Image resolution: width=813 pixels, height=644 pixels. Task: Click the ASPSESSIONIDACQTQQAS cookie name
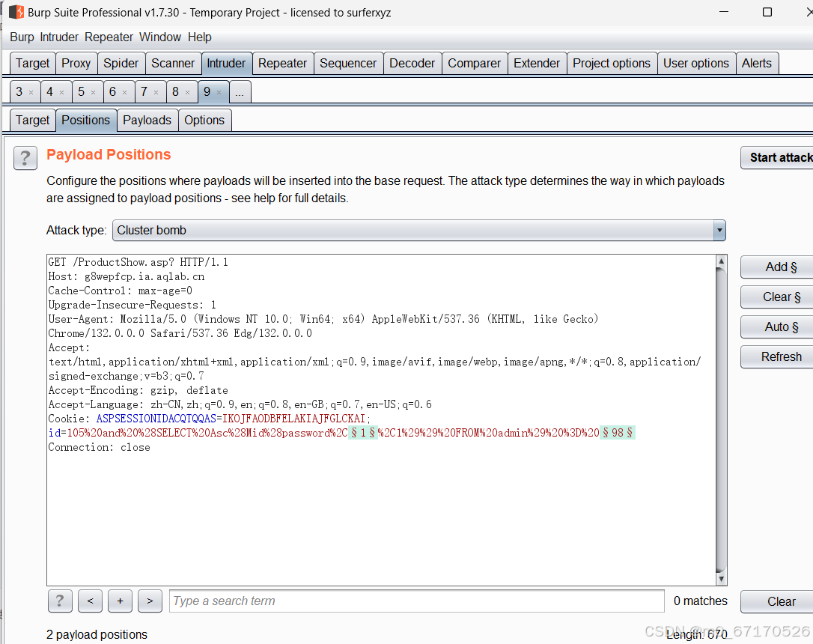(x=156, y=419)
